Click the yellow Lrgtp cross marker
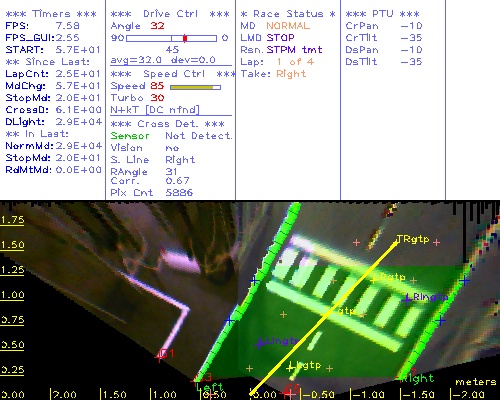 [374, 279]
